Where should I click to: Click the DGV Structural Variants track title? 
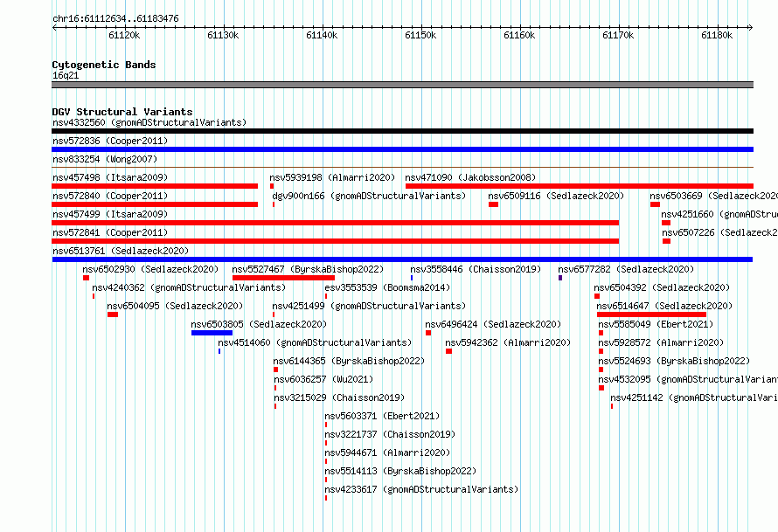(122, 112)
